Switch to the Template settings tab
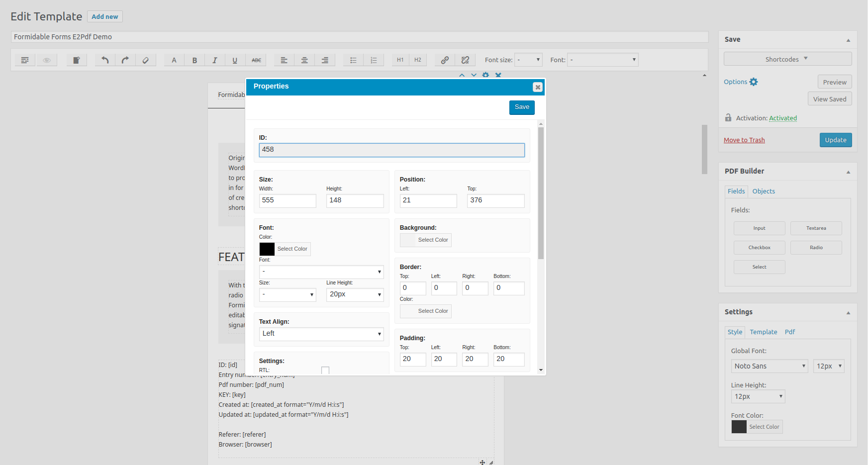 [x=763, y=332]
